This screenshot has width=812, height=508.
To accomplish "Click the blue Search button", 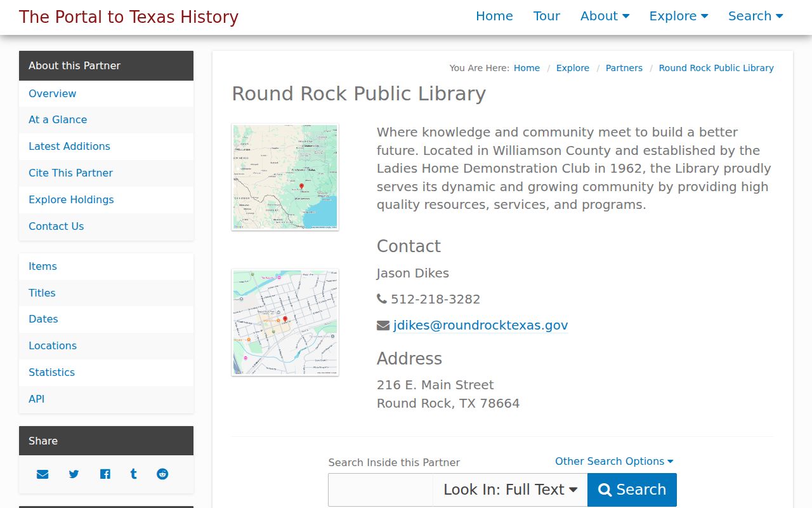I will pyautogui.click(x=632, y=490).
